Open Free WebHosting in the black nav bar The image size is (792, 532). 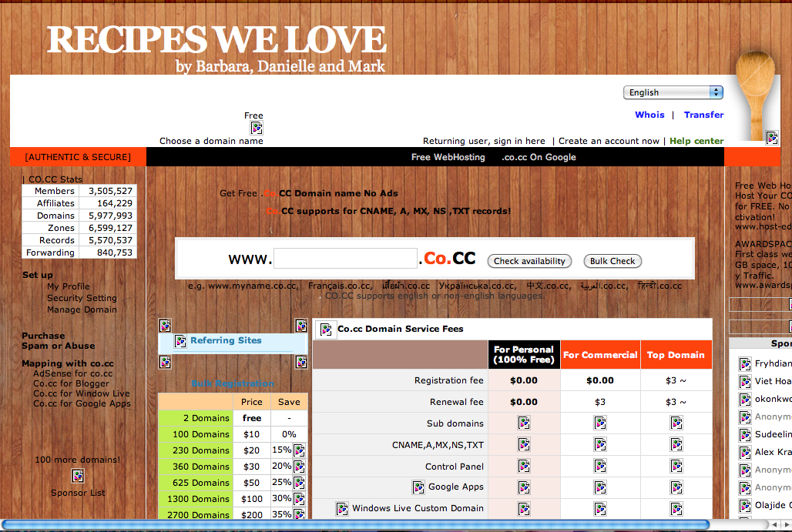tap(448, 157)
